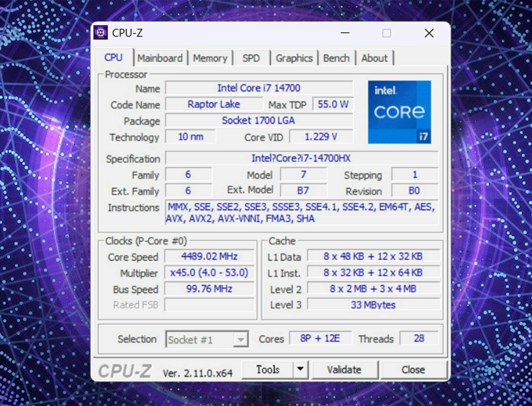Click the Max TDP value 55.0 W

click(x=333, y=104)
